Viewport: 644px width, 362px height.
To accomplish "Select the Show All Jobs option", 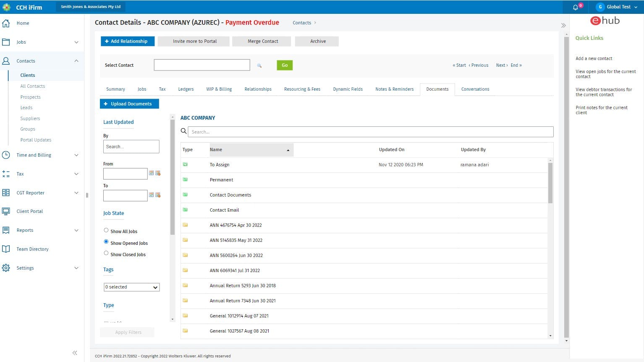I will (x=106, y=230).
